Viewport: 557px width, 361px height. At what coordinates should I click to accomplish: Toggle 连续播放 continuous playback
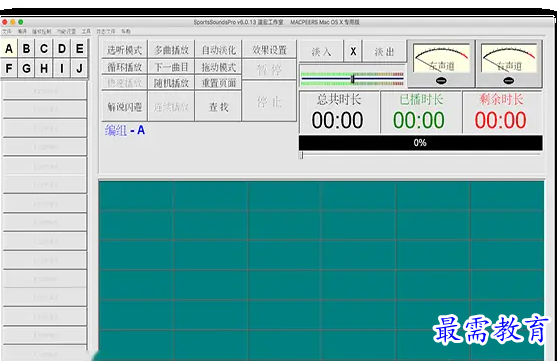point(171,106)
